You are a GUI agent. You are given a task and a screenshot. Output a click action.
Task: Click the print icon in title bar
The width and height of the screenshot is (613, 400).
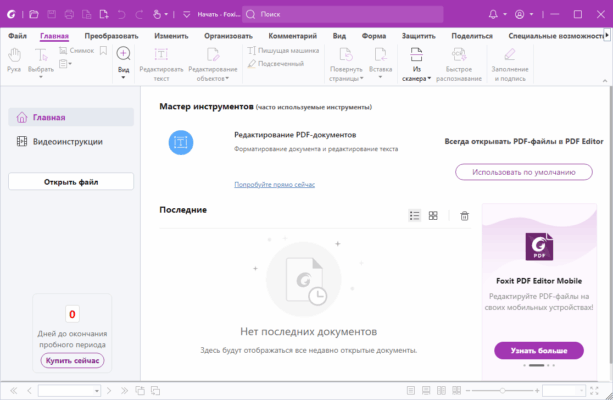69,14
